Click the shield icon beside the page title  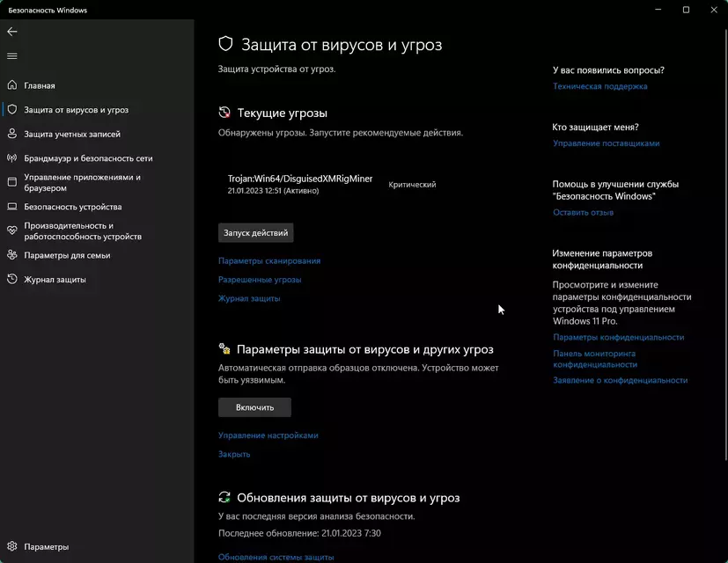coord(225,44)
